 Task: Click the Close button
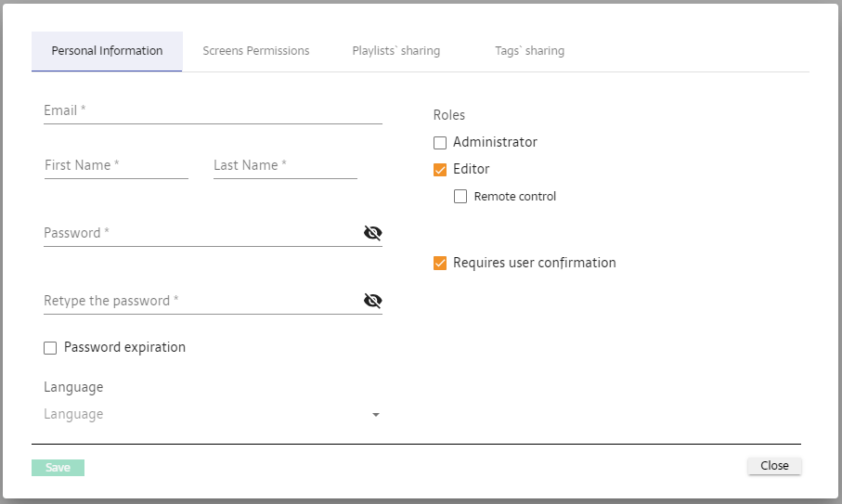pos(774,466)
